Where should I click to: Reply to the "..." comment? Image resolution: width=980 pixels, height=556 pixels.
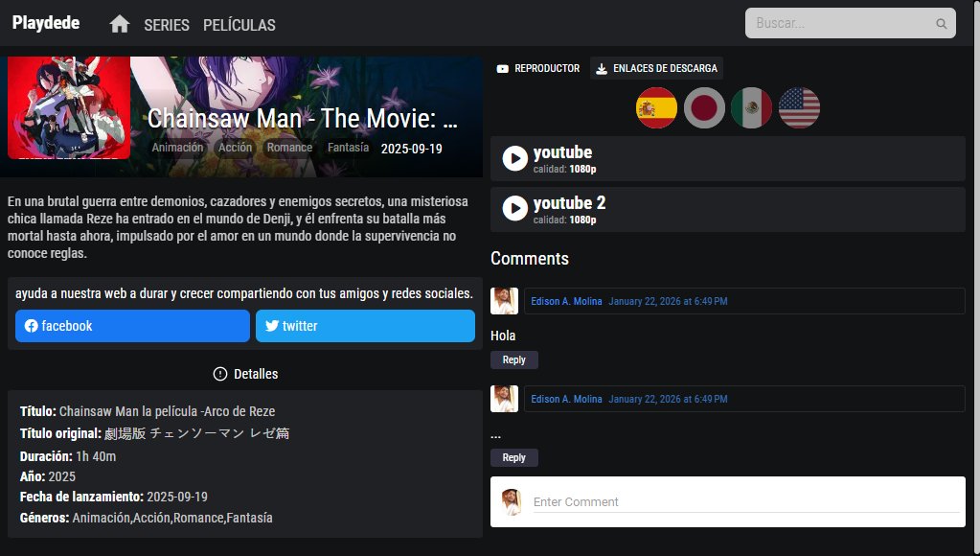[x=513, y=457]
